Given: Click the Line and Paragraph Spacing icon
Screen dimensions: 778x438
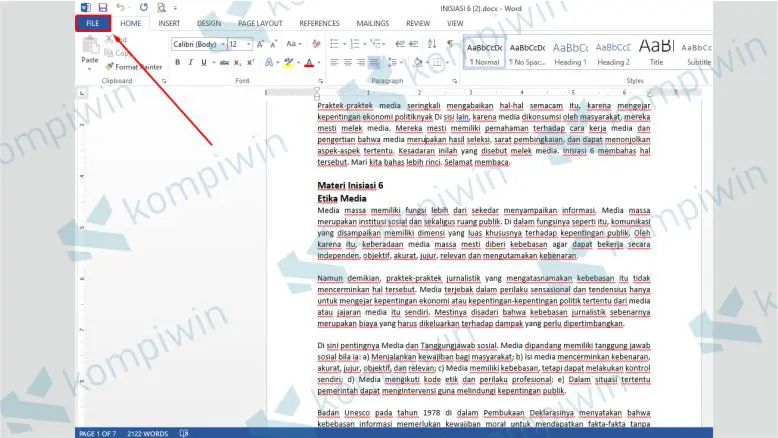Looking at the screenshot, I should click(392, 63).
